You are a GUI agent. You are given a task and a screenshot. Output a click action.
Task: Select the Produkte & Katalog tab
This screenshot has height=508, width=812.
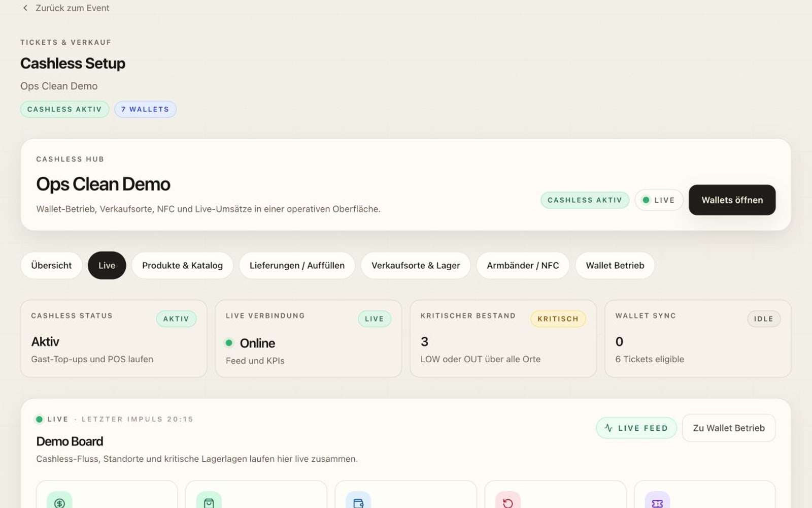(182, 265)
